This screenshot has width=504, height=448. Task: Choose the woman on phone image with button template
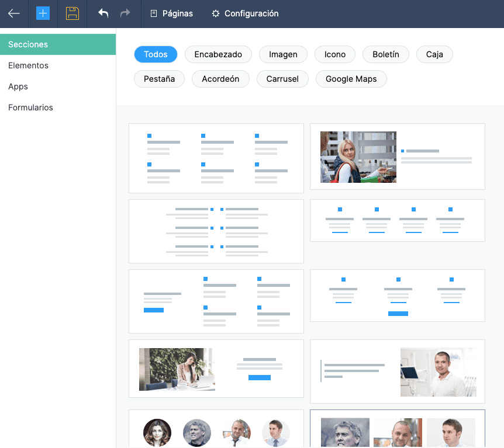click(216, 369)
